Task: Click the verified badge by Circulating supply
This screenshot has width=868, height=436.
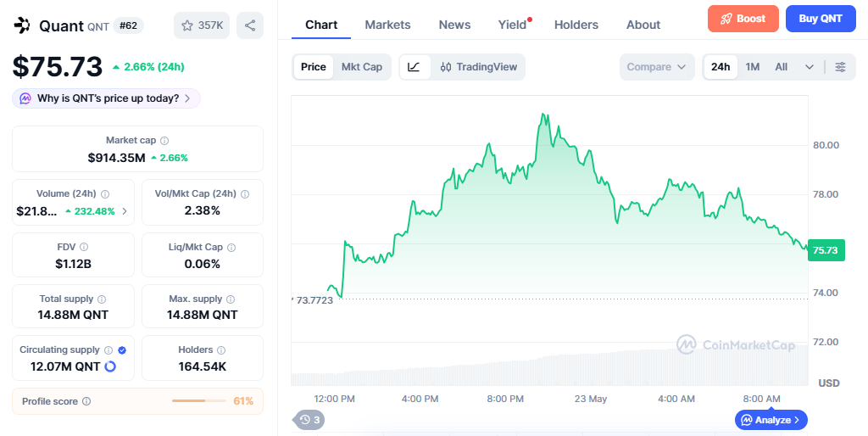Action: [x=122, y=350]
